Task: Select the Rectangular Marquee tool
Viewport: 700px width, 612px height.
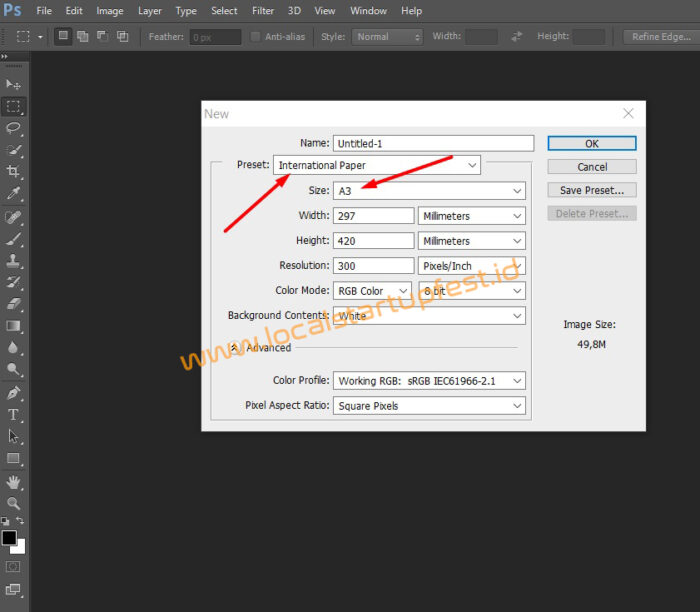Action: click(13, 107)
